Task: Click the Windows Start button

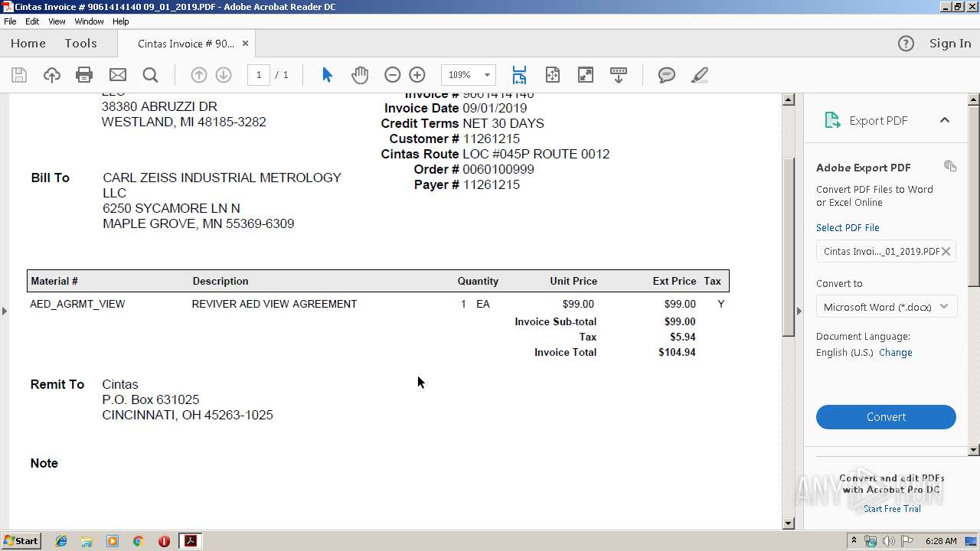Action: (x=21, y=541)
